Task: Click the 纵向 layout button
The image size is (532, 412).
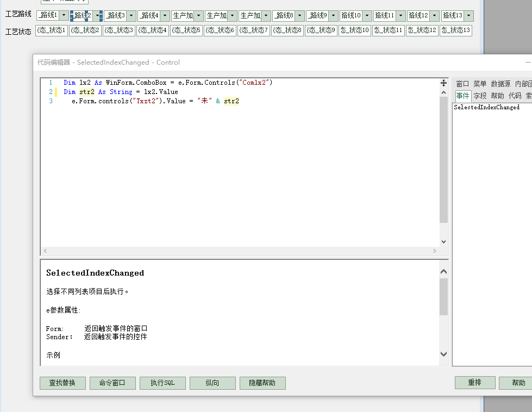Action: [212, 383]
